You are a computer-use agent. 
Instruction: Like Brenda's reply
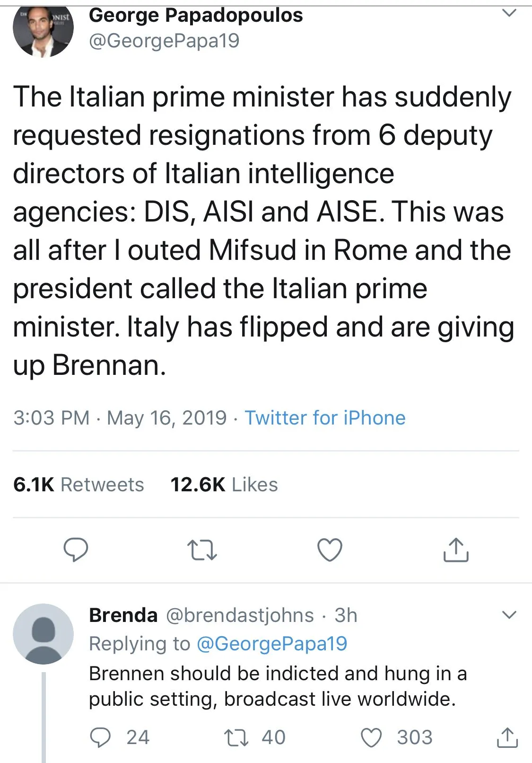(x=371, y=737)
